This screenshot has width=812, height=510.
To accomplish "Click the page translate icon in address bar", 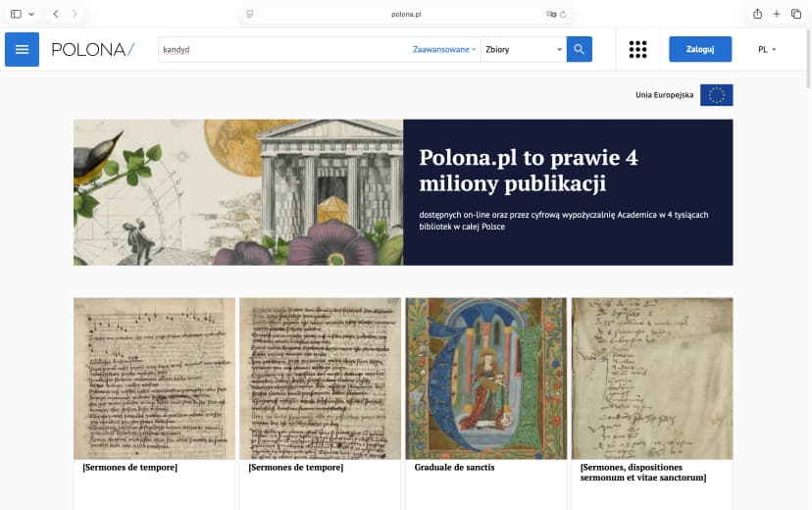I will (551, 14).
